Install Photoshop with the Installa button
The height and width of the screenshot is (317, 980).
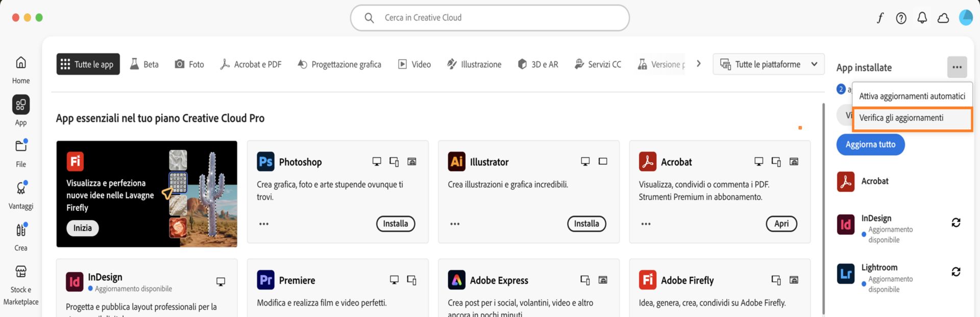(x=396, y=224)
